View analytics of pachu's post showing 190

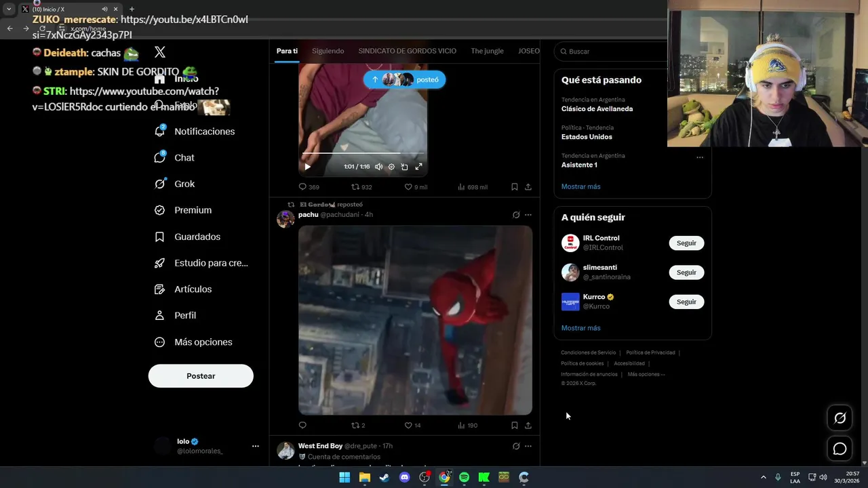coord(468,426)
